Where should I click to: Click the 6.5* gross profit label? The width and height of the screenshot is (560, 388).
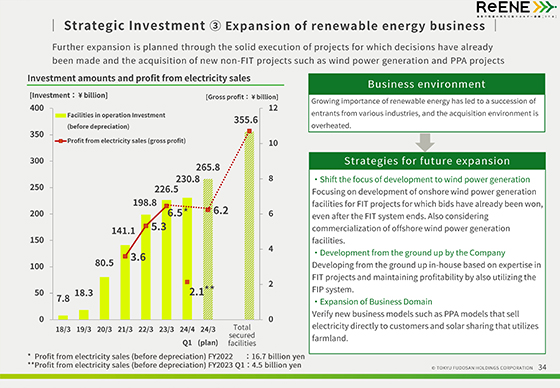pos(178,213)
